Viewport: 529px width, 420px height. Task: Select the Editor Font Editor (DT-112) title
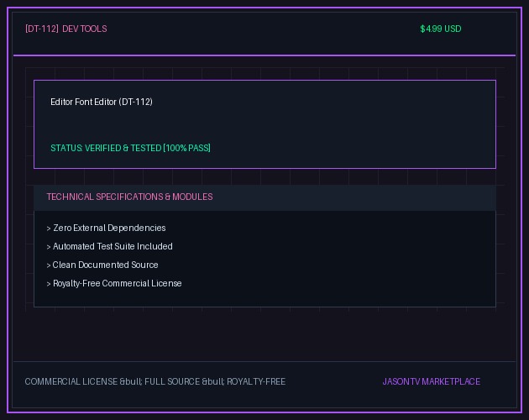(x=102, y=102)
